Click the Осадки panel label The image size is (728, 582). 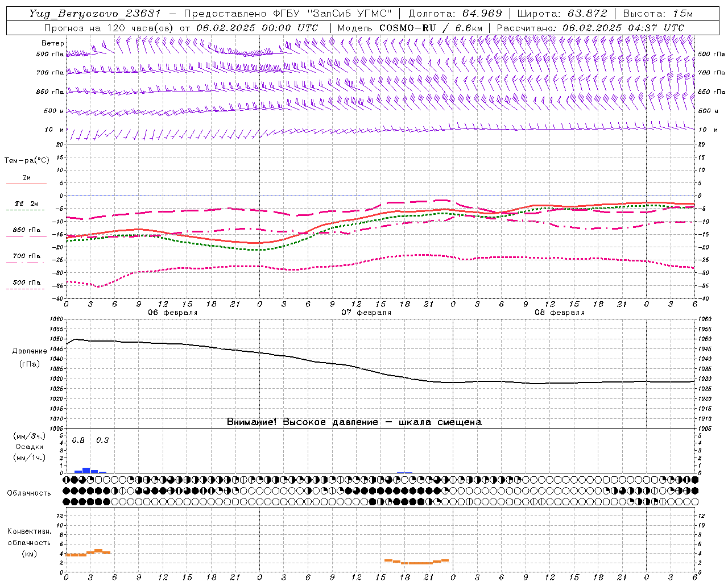coord(30,447)
